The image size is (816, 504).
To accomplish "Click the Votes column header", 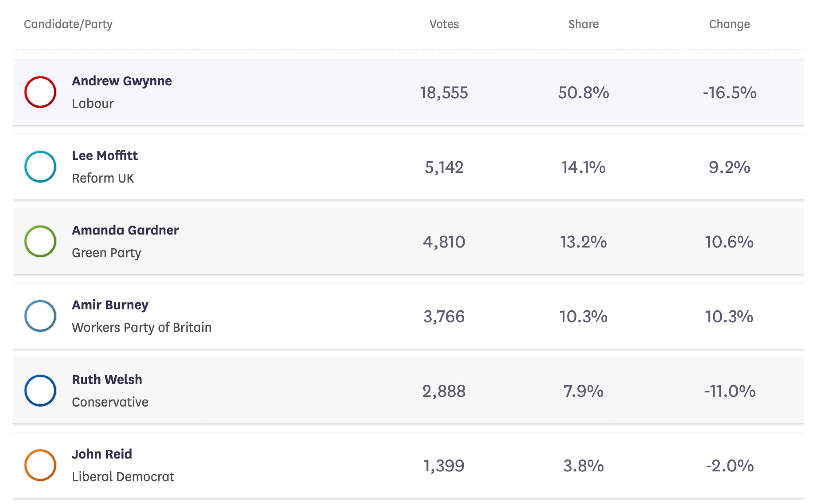I will [x=444, y=24].
